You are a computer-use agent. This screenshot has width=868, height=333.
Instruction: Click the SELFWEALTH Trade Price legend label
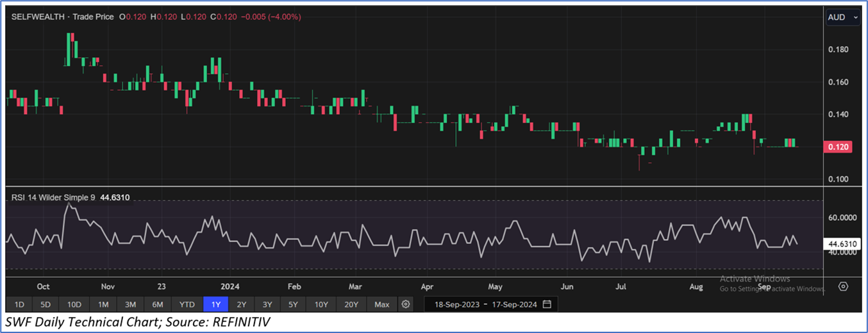pos(60,17)
